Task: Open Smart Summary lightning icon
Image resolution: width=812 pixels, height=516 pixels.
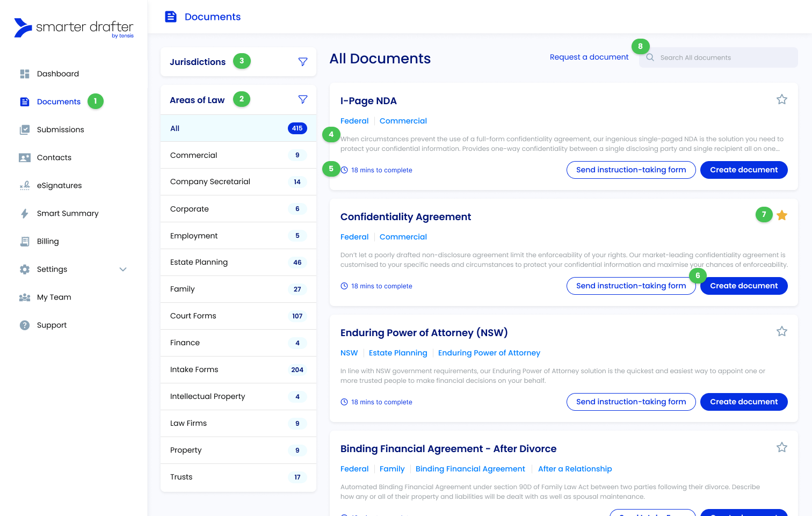Action: point(25,213)
